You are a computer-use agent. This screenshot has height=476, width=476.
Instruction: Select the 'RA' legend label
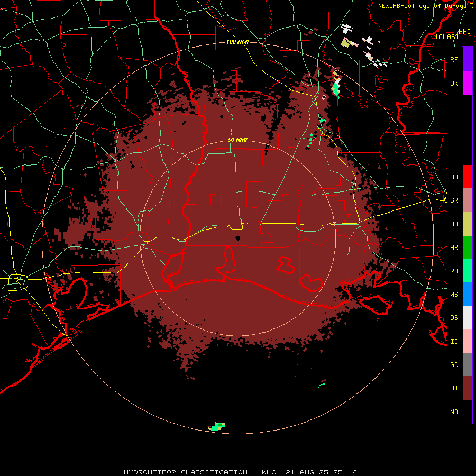pos(454,271)
